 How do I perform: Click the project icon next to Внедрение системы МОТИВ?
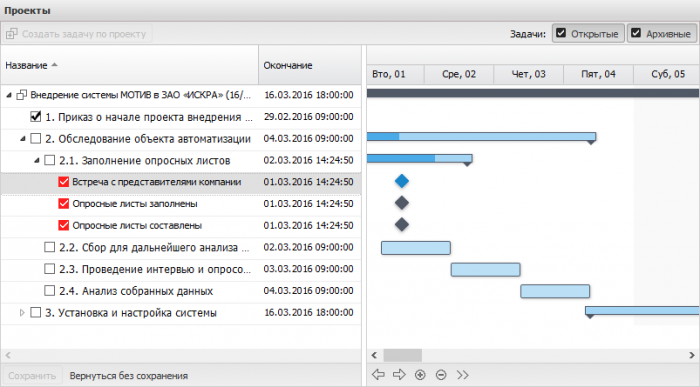tap(21, 95)
